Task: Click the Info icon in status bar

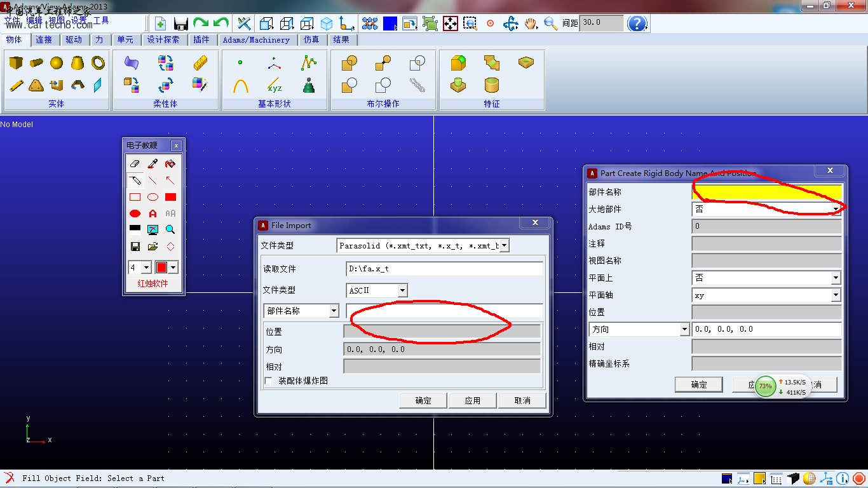Action: click(843, 478)
